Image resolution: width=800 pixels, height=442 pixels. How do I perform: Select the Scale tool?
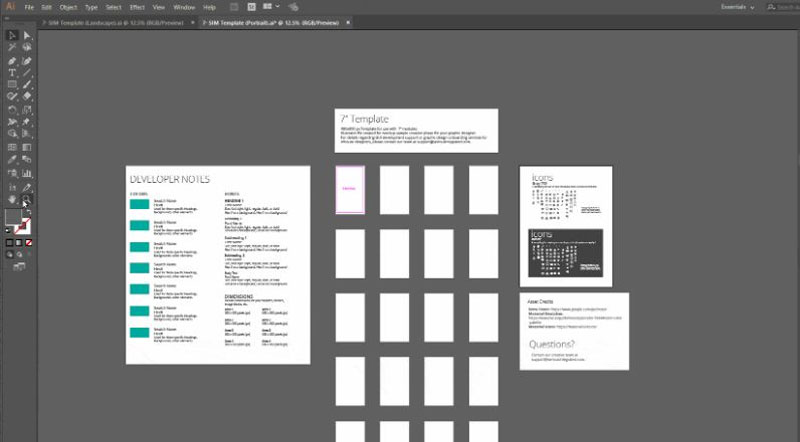tap(27, 110)
